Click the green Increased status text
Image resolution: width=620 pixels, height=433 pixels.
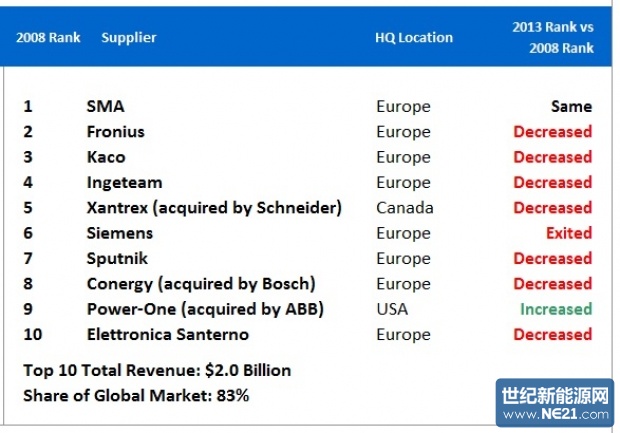click(555, 309)
